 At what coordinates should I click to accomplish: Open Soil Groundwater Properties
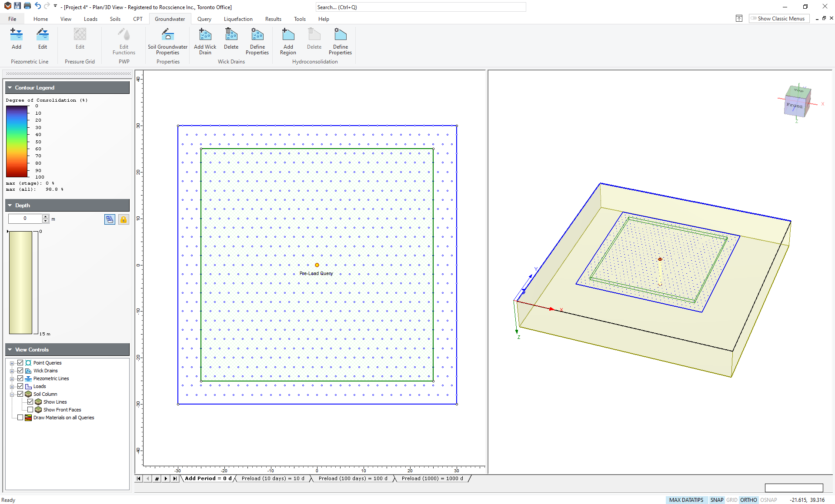pos(167,41)
